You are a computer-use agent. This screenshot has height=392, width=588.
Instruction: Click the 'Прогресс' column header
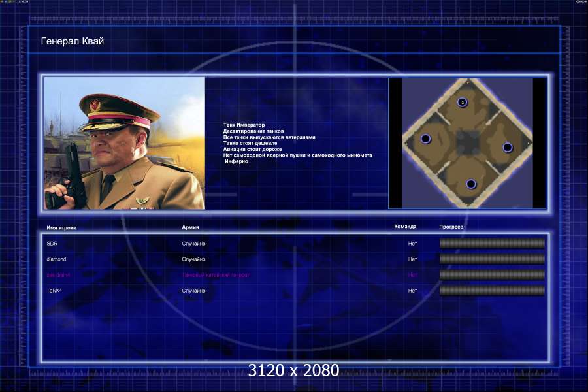451,227
